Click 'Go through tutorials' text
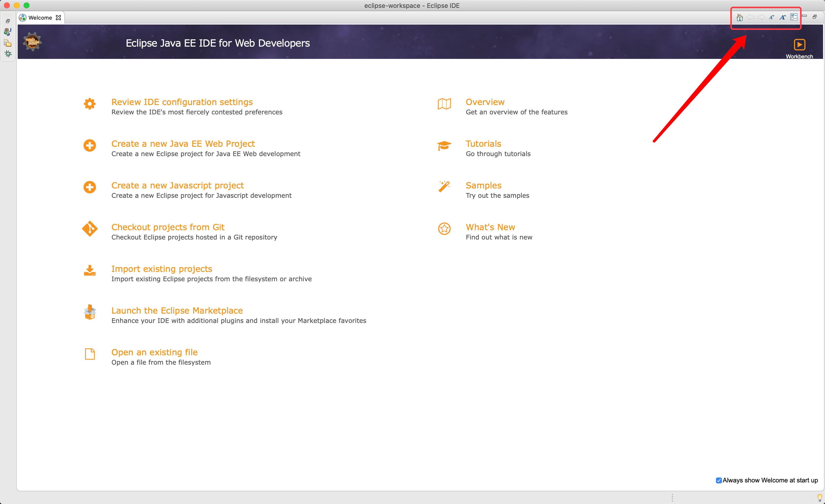The image size is (825, 504). pos(498,154)
